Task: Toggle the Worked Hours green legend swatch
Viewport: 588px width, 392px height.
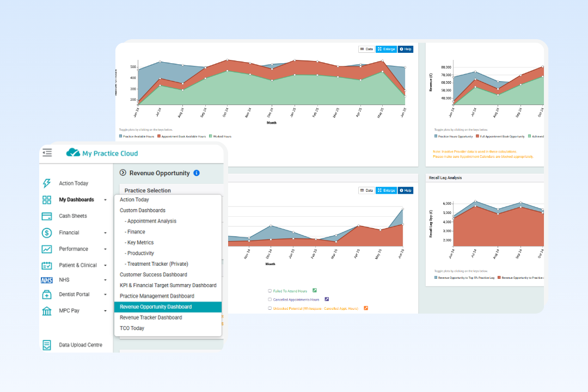Action: coord(211,136)
